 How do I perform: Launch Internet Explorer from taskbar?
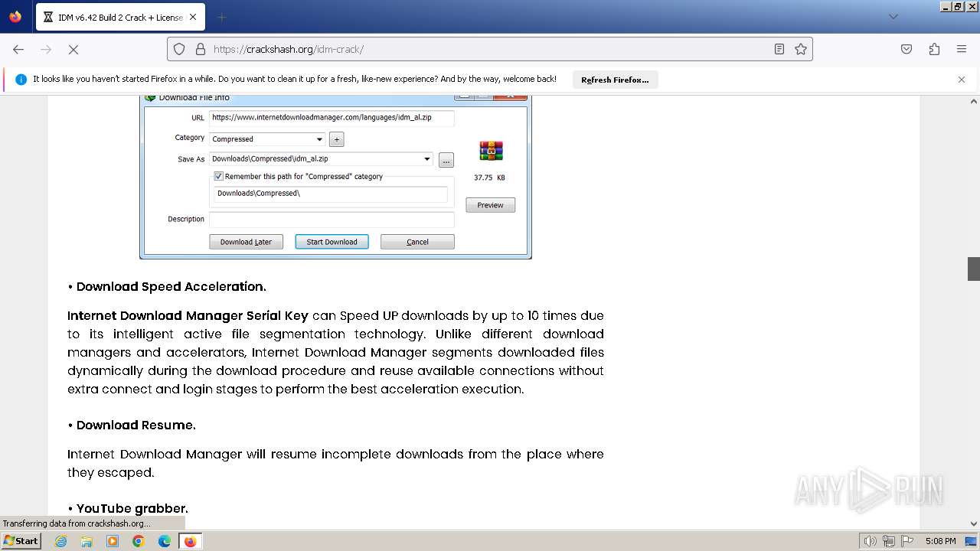tap(60, 541)
